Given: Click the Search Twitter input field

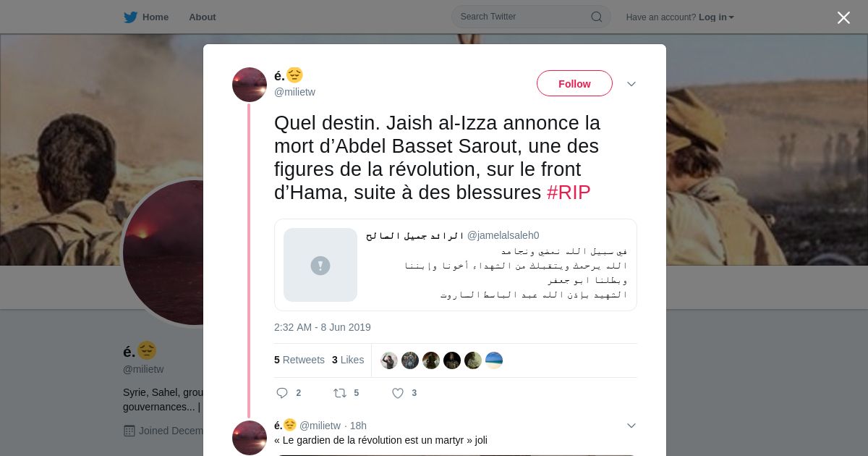Looking at the screenshot, I should point(531,17).
